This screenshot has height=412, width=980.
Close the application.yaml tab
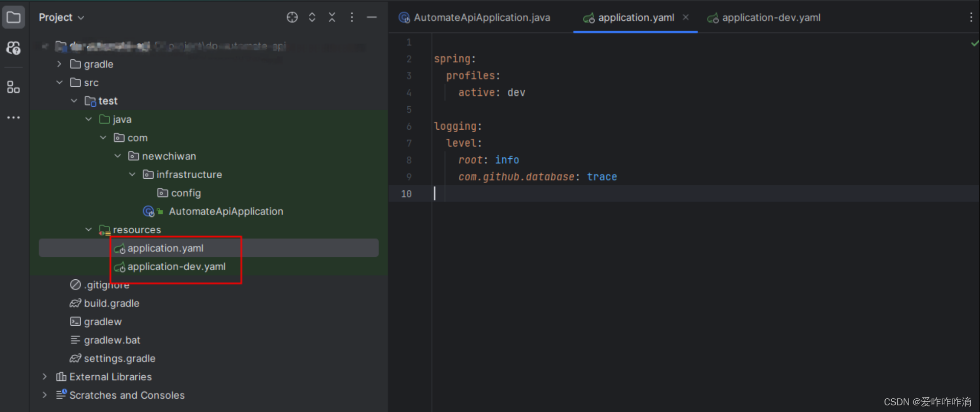685,17
